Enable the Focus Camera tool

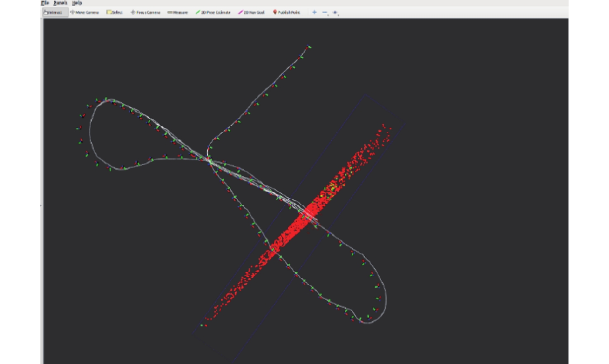pos(145,12)
